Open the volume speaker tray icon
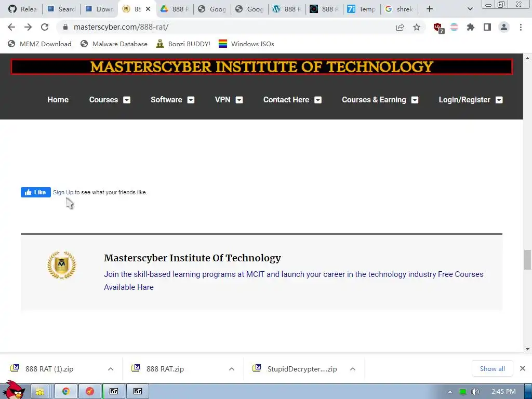 click(x=475, y=392)
